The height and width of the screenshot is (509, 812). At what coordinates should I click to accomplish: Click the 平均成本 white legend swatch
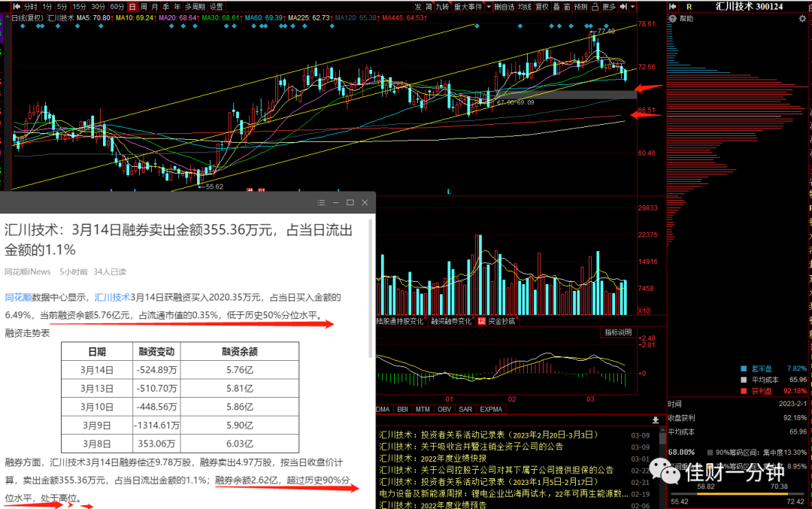pos(744,380)
